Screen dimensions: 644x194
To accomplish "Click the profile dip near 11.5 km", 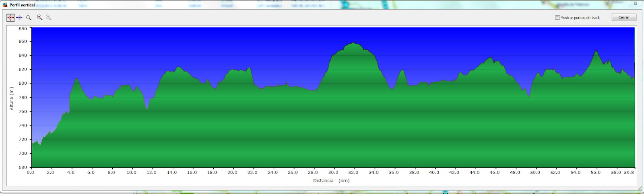I will click(147, 109).
